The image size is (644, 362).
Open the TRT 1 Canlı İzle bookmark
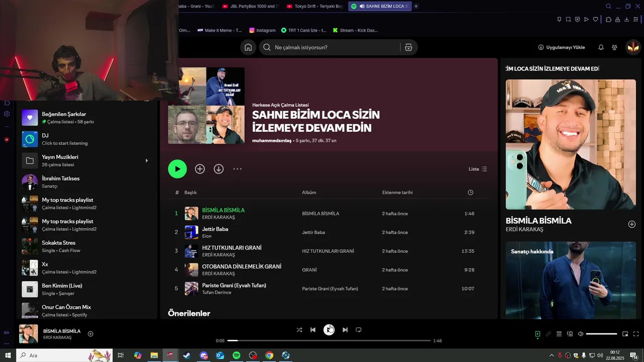point(304,30)
